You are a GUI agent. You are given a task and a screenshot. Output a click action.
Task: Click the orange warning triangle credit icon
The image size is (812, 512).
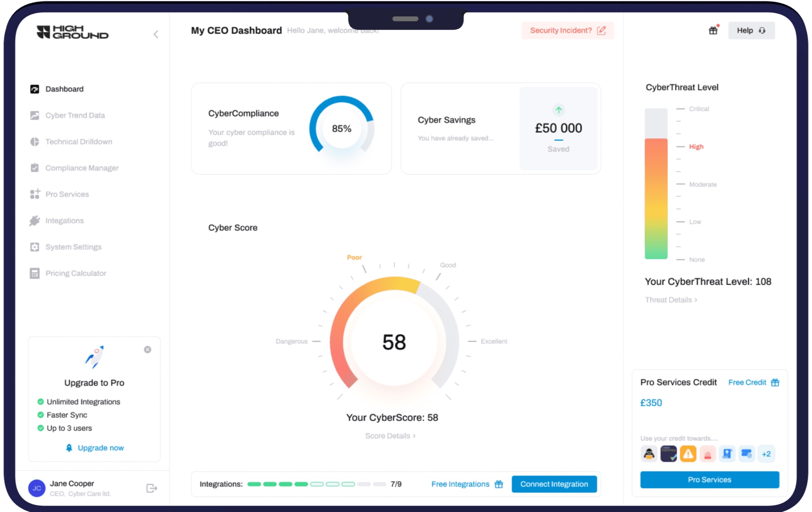pyautogui.click(x=688, y=454)
